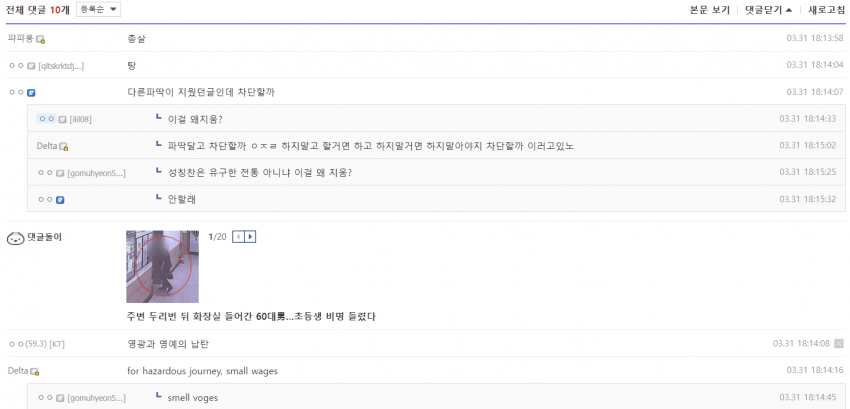Open headline 주변 두리번 뒤 화장실 들어간 60대男

coord(251,316)
